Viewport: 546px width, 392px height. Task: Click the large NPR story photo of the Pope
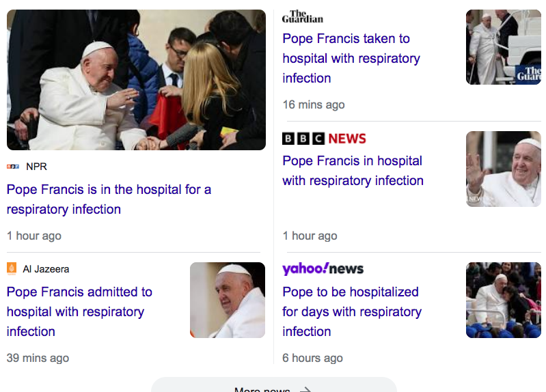point(136,80)
